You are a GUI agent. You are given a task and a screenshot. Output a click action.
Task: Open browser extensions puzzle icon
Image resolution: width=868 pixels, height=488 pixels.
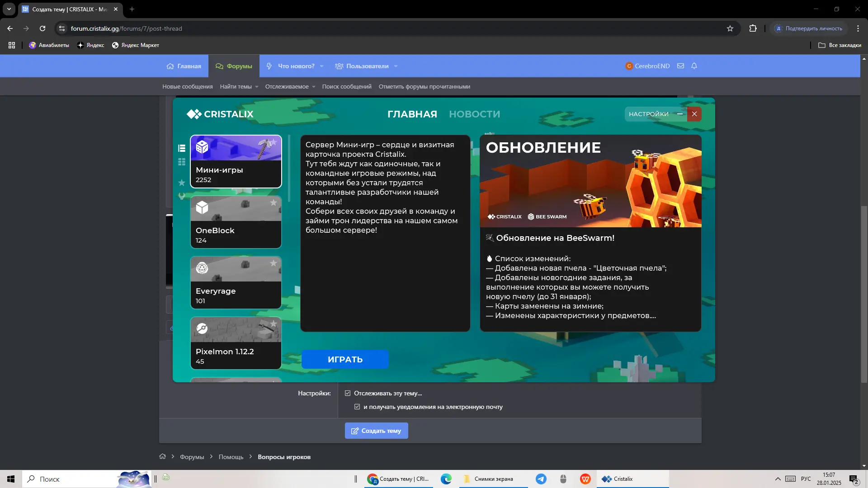(x=753, y=28)
